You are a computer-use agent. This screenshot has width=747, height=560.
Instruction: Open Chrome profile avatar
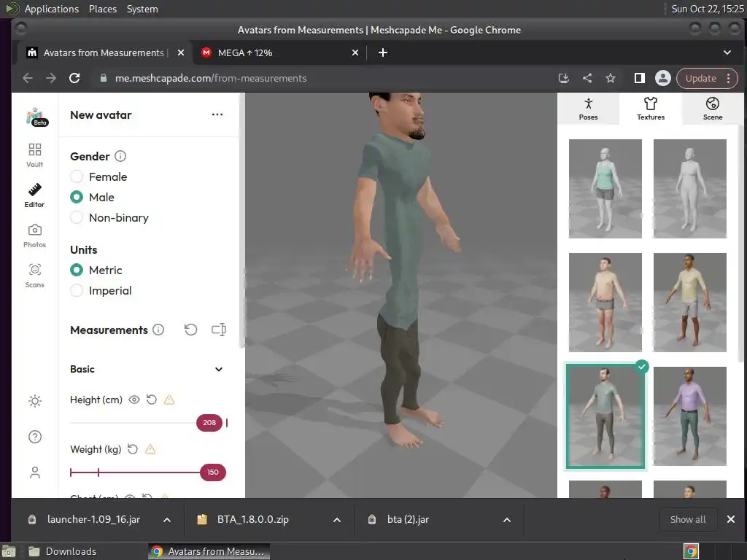click(662, 78)
